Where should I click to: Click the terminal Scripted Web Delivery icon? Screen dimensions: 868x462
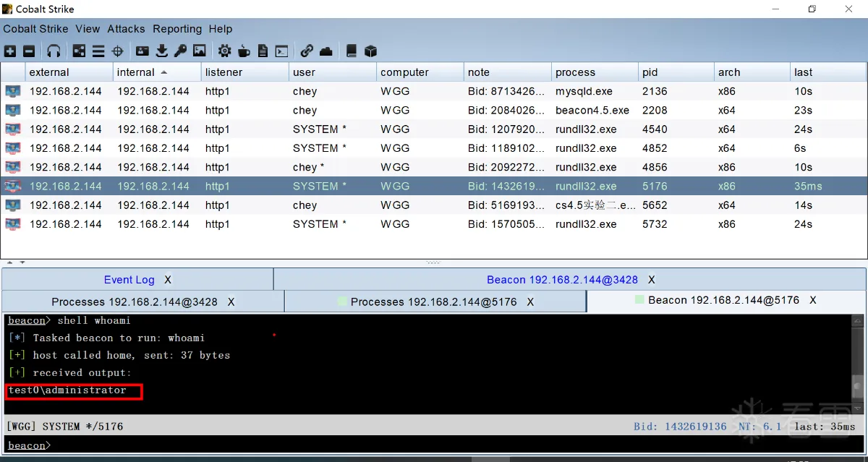click(x=282, y=51)
